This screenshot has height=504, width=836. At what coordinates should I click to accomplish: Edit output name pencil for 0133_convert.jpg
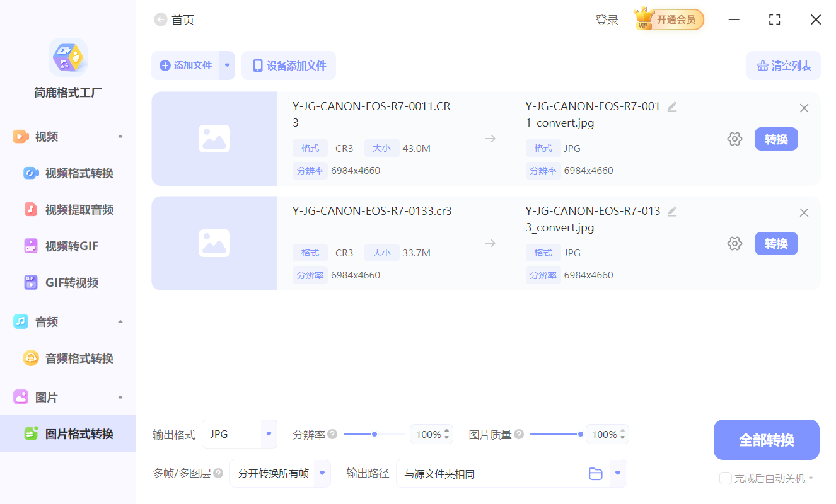(x=672, y=212)
